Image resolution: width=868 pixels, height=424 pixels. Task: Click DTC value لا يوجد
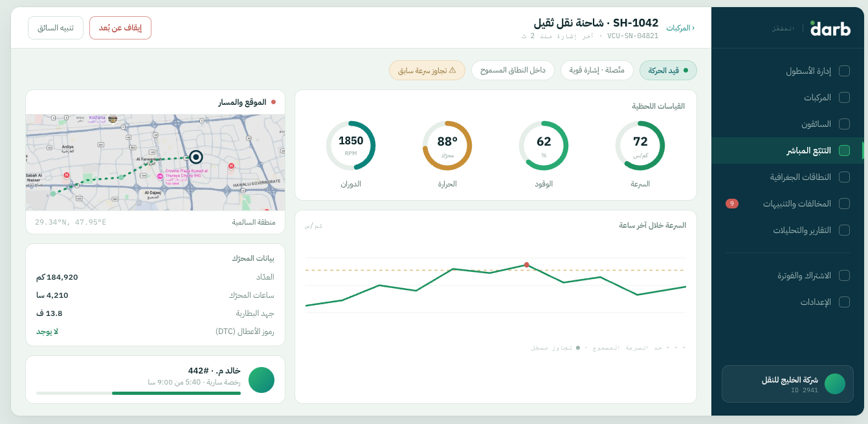pyautogui.click(x=47, y=331)
